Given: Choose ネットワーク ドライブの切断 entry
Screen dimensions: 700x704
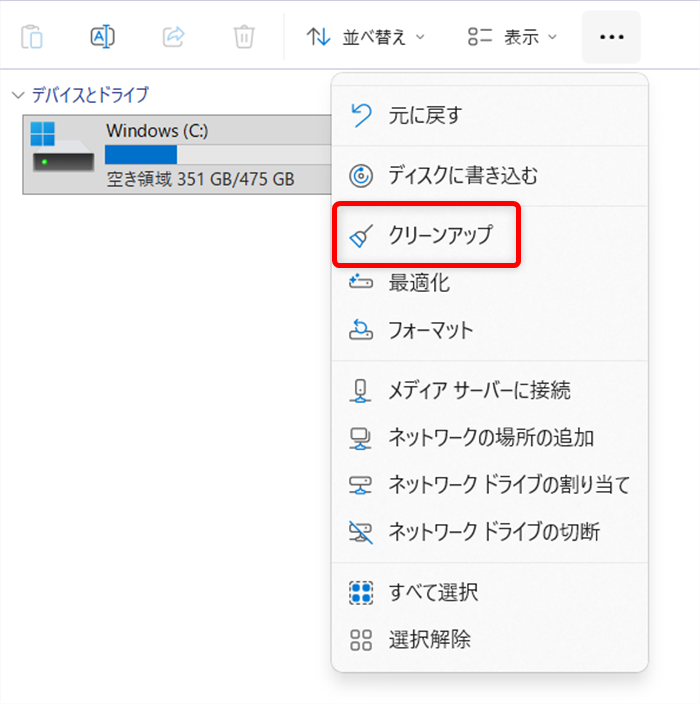Looking at the screenshot, I should pos(490,532).
